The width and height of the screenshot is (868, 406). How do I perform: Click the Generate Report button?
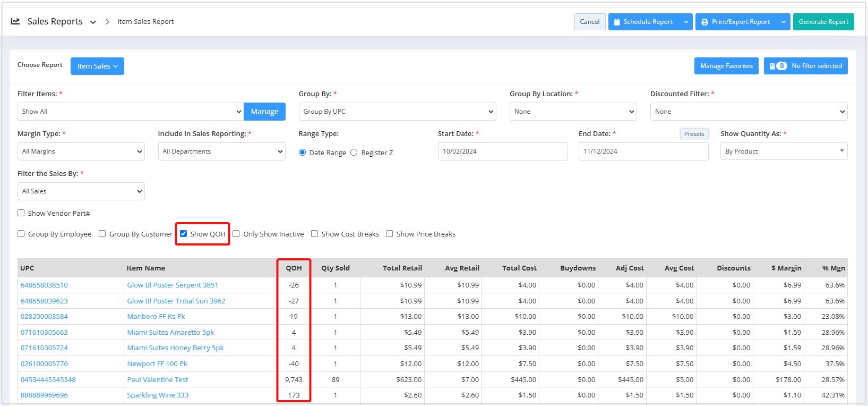[x=823, y=22]
